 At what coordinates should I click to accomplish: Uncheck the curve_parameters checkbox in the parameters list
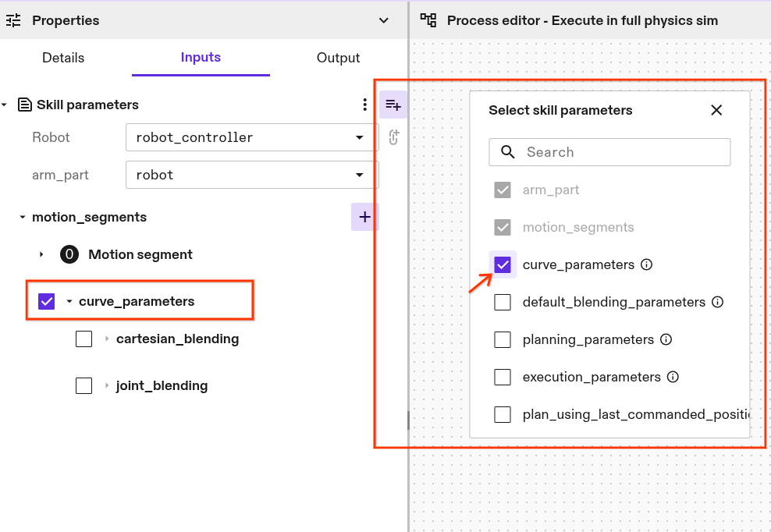(x=503, y=264)
